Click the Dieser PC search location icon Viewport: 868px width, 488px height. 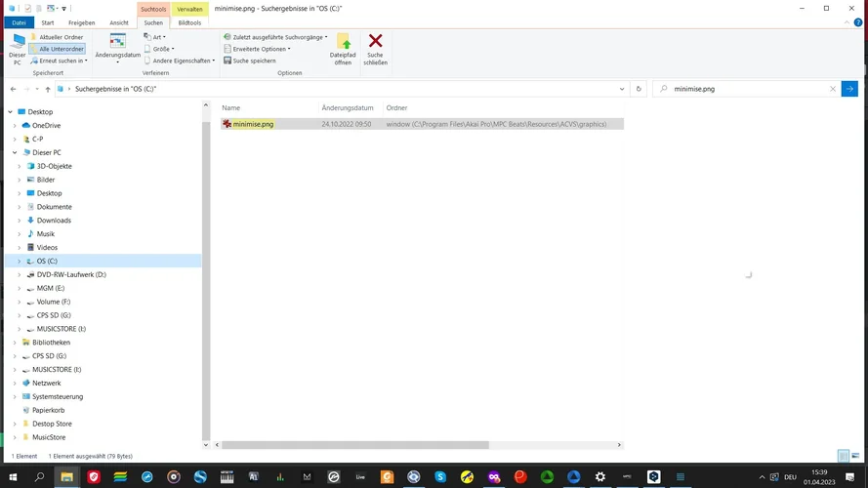coord(18,49)
